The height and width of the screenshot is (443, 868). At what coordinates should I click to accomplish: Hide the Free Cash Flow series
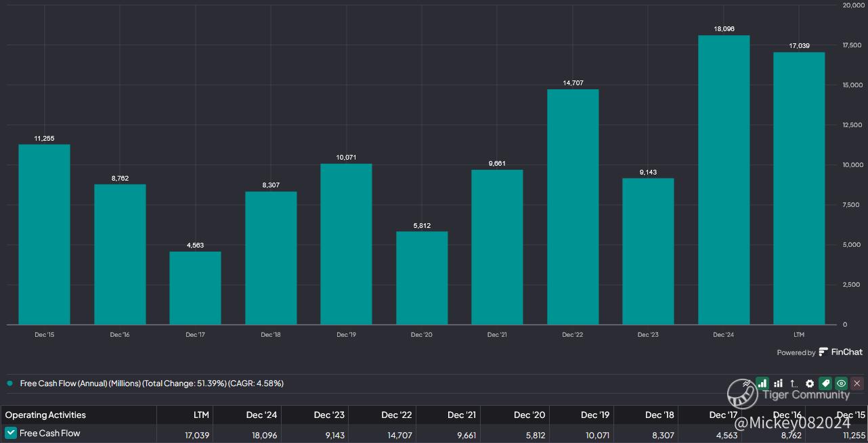842,383
